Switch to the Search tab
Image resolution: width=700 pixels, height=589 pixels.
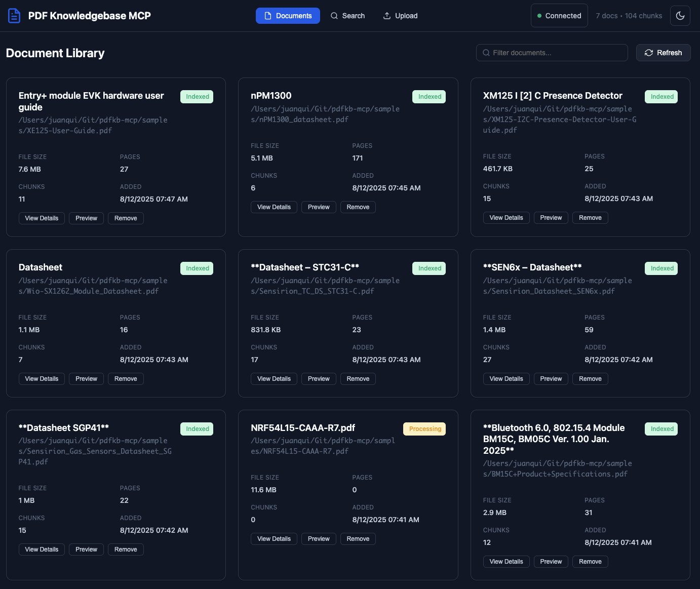tap(347, 16)
